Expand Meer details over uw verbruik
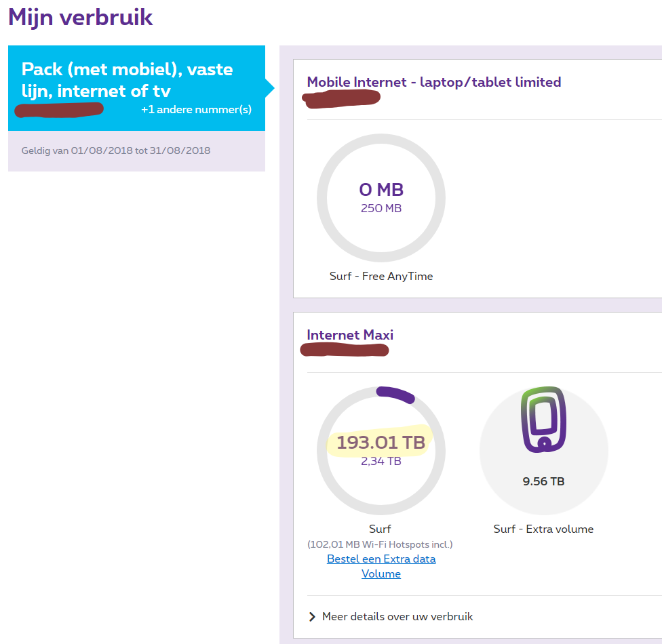The height and width of the screenshot is (644, 662). coord(397,617)
